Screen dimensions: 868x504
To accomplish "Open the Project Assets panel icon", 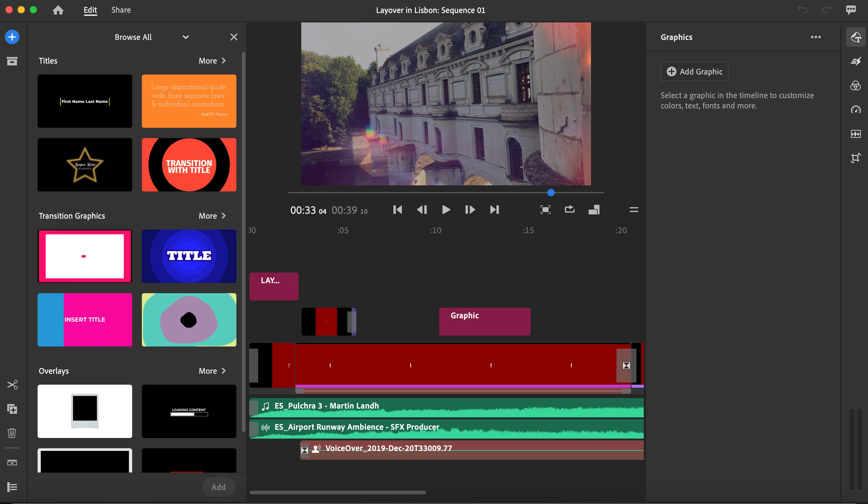I will pos(12,61).
